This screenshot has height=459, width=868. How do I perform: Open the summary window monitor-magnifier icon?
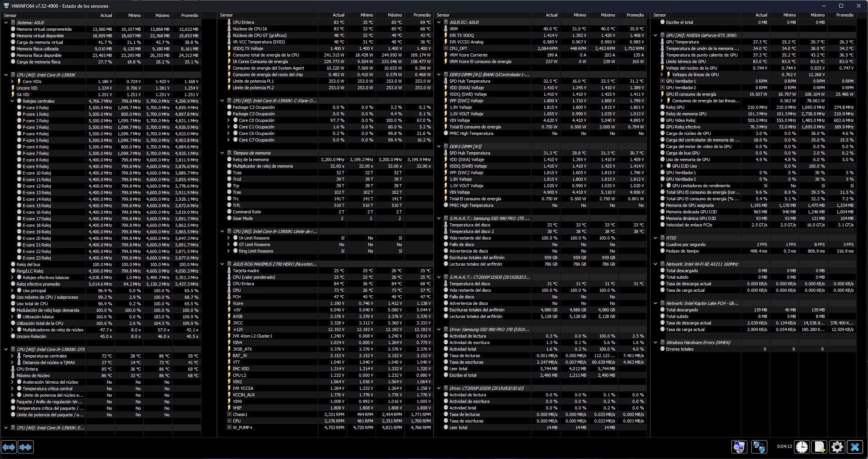click(739, 447)
